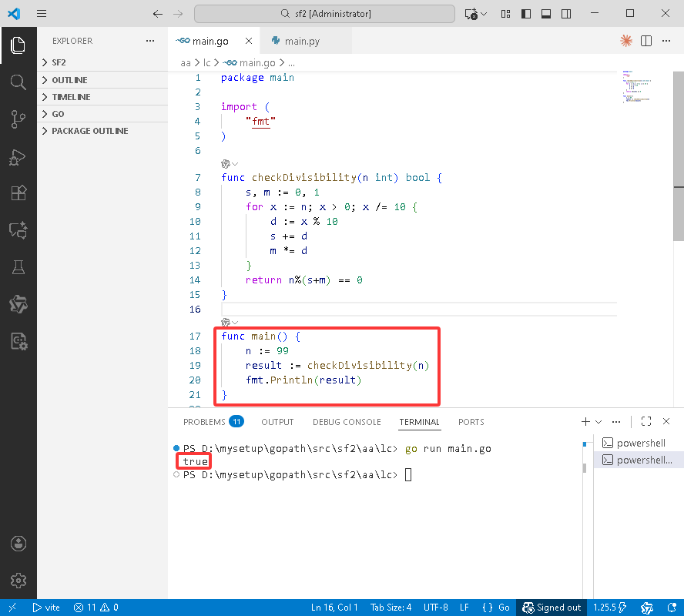
Task: Open the OUTPUT panel tab
Action: tap(277, 421)
